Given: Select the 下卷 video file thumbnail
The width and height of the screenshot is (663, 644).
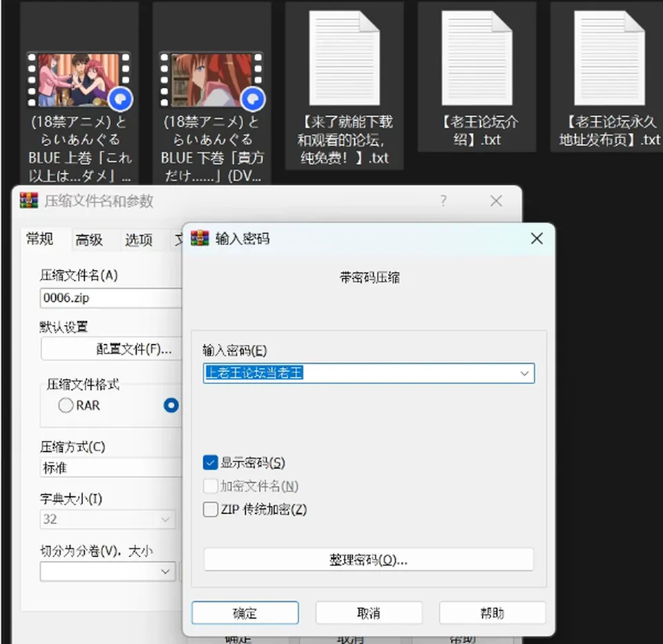Looking at the screenshot, I should pos(211,79).
